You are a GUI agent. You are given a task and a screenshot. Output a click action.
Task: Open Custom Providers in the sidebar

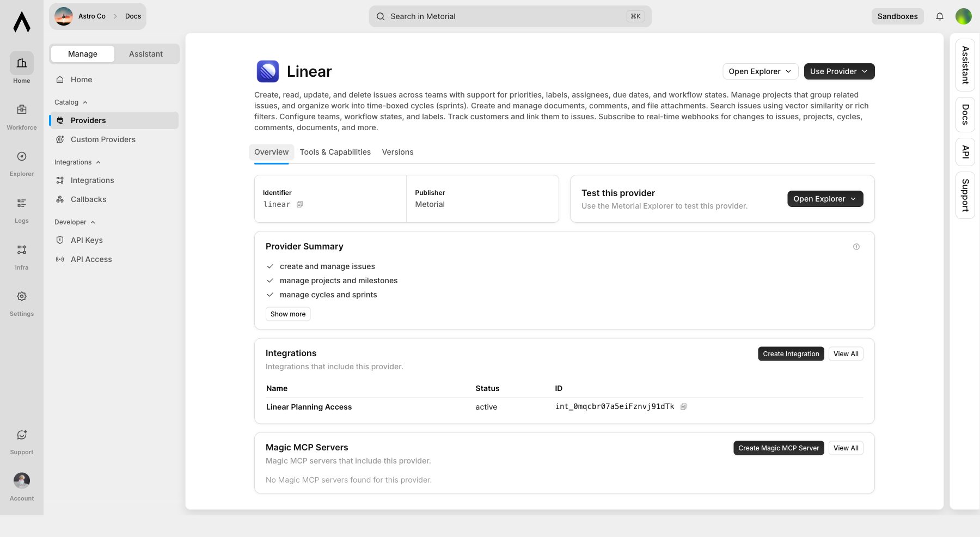(114, 139)
